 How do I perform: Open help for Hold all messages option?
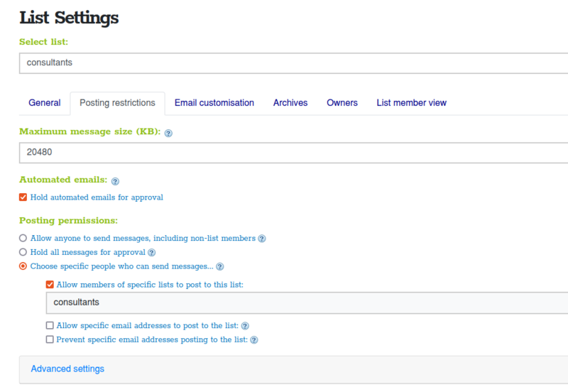[x=151, y=253]
